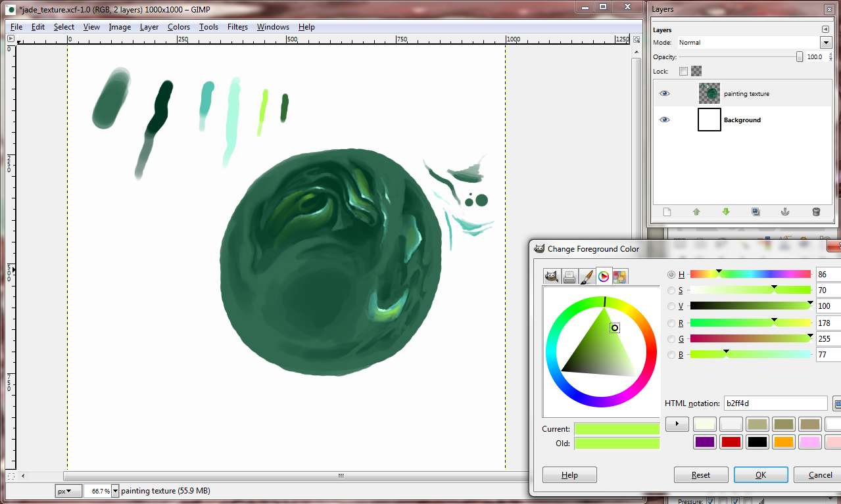Lower the layer with green down arrow
Viewport: 841px width, 504px height.
[726, 212]
